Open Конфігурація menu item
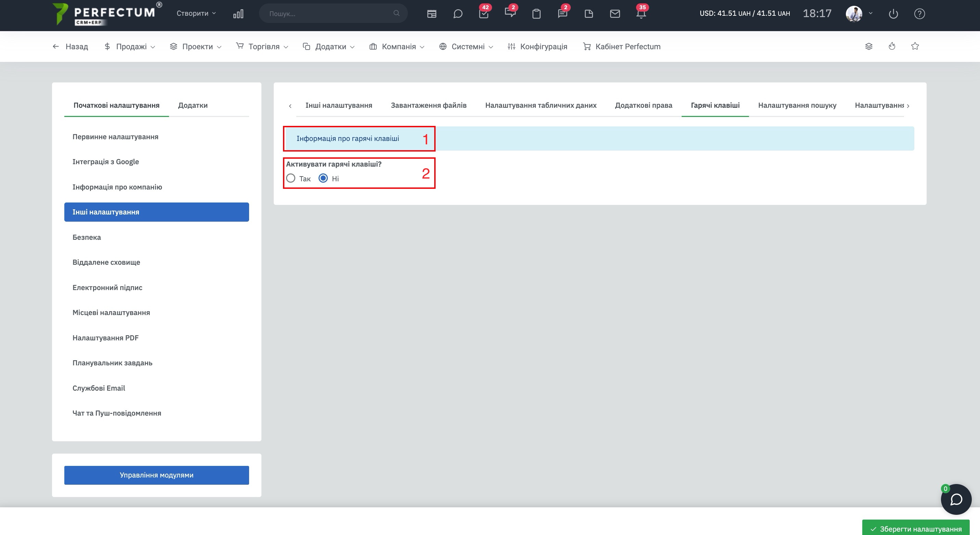 pyautogui.click(x=537, y=47)
